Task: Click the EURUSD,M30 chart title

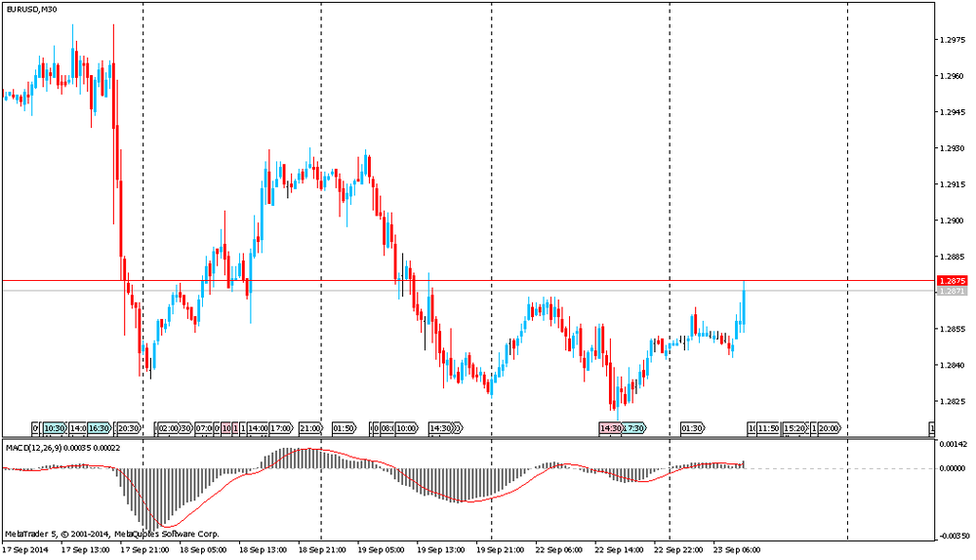Action: [28, 10]
